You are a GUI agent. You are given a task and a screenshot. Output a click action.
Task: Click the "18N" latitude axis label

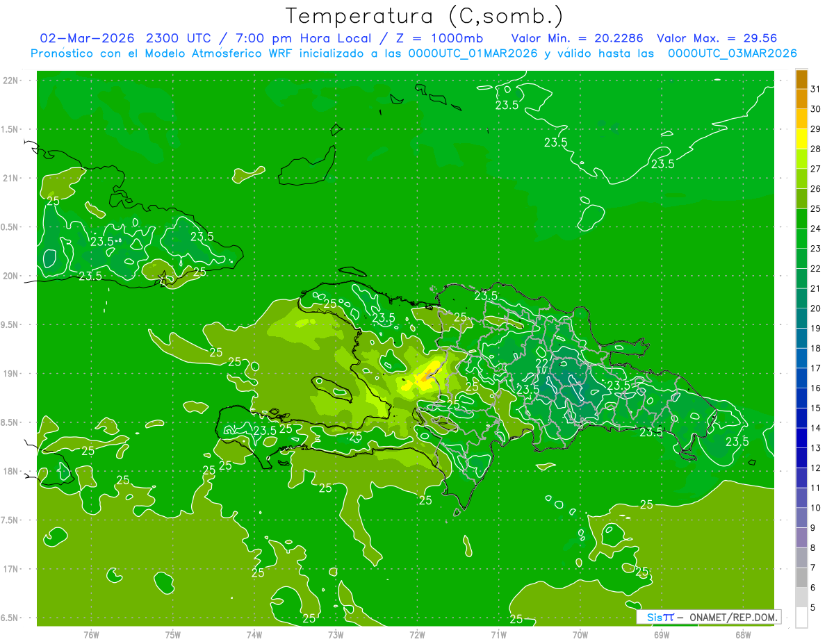[12, 472]
